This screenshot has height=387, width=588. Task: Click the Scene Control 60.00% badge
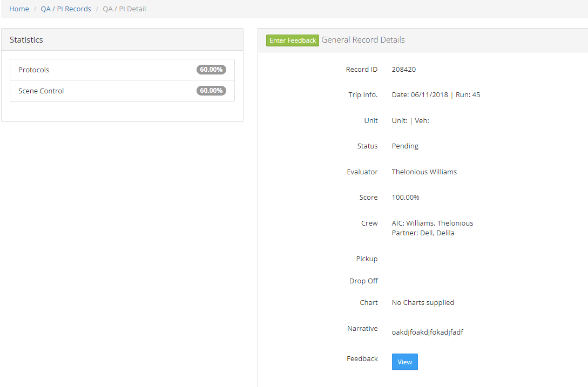pyautogui.click(x=211, y=91)
